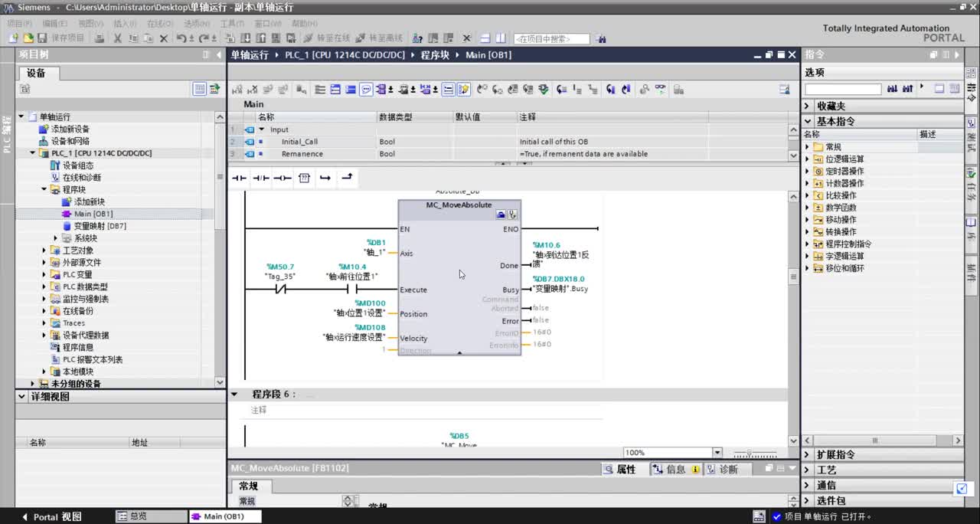Switch to Portal 视图

point(52,516)
